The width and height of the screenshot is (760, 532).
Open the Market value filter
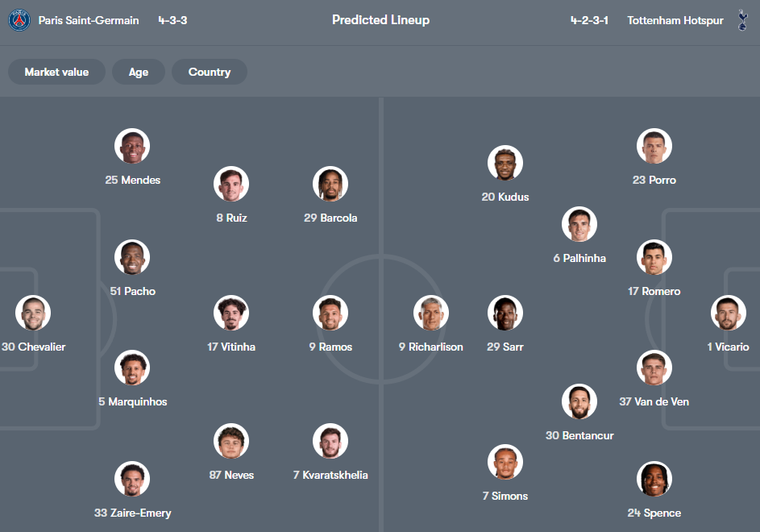(x=56, y=72)
